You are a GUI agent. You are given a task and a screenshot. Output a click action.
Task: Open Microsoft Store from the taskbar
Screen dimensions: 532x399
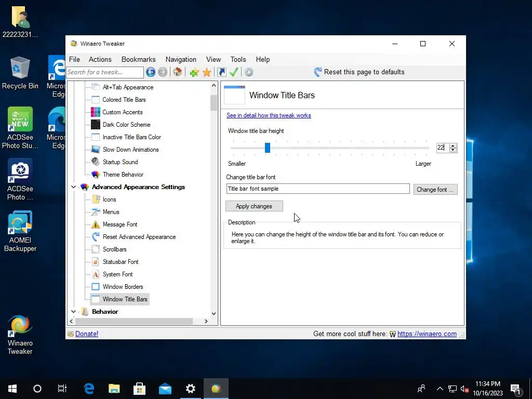tap(139, 389)
